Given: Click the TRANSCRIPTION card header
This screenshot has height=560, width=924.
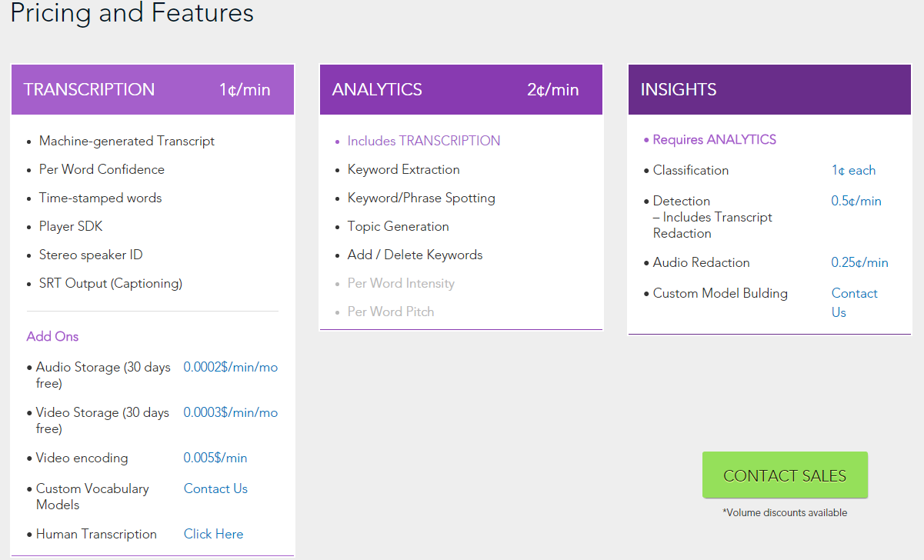Looking at the screenshot, I should point(152,90).
